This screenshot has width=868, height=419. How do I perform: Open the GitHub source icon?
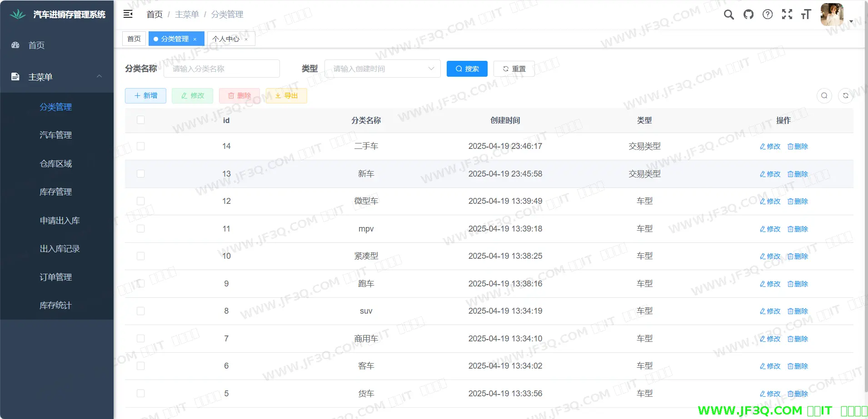point(748,15)
